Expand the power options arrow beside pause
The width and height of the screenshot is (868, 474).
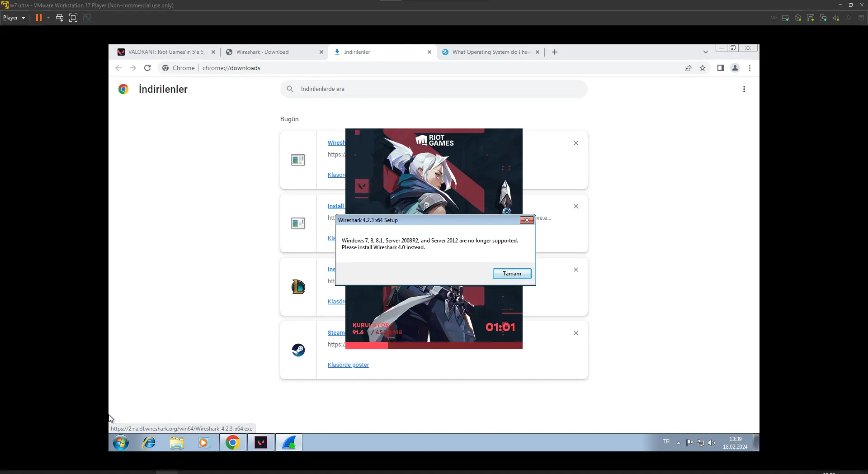pos(48,18)
